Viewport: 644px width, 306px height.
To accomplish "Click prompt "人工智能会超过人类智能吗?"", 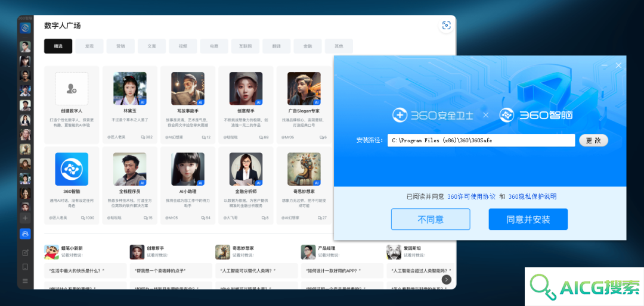I will click(x=421, y=271).
